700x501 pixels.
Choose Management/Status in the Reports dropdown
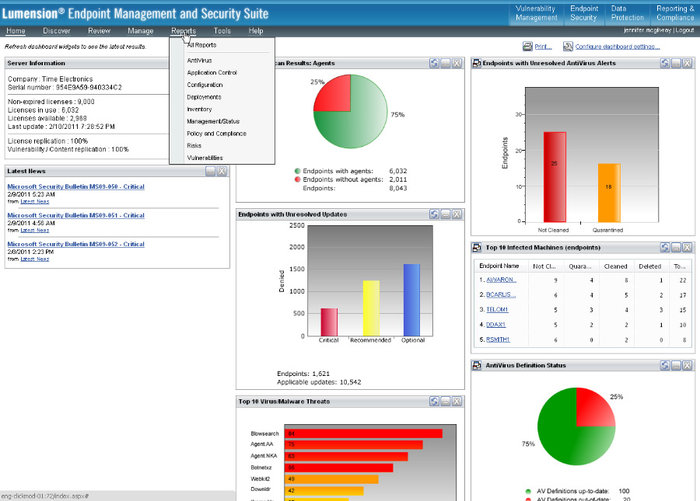[x=213, y=121]
